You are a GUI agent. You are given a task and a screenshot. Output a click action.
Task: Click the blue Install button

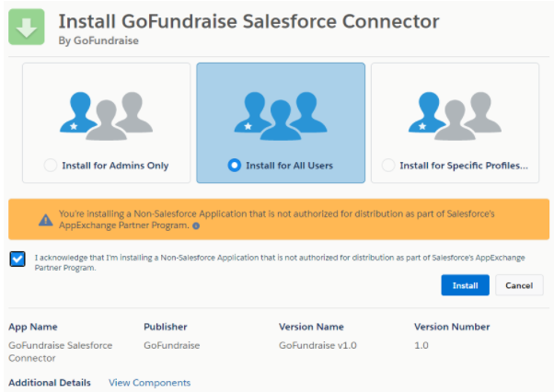coord(465,285)
